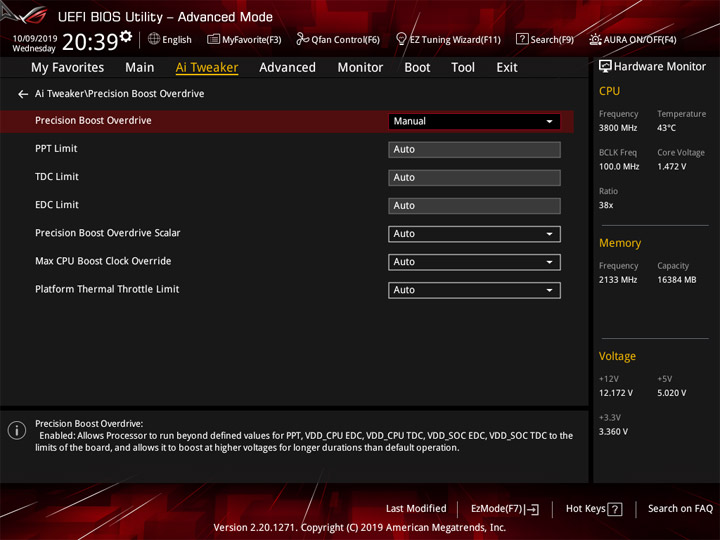Click the settings gear beside the clock
The image size is (720, 540).
[126, 36]
